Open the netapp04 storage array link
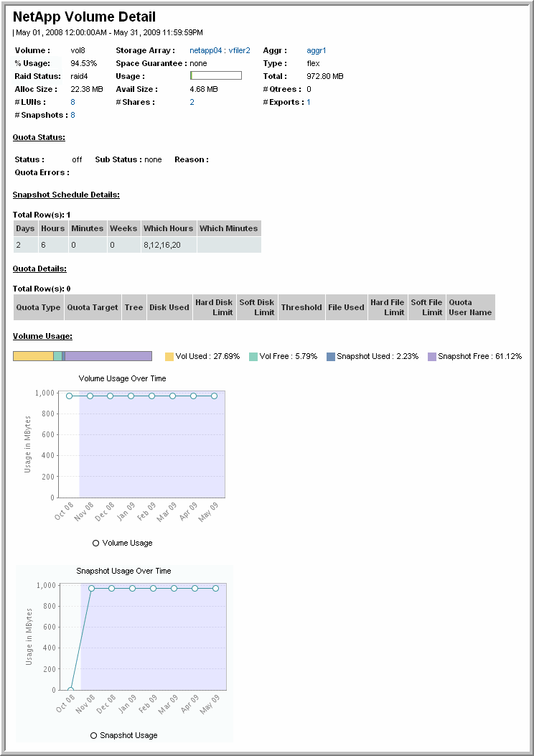534x756 pixels. click(206, 50)
